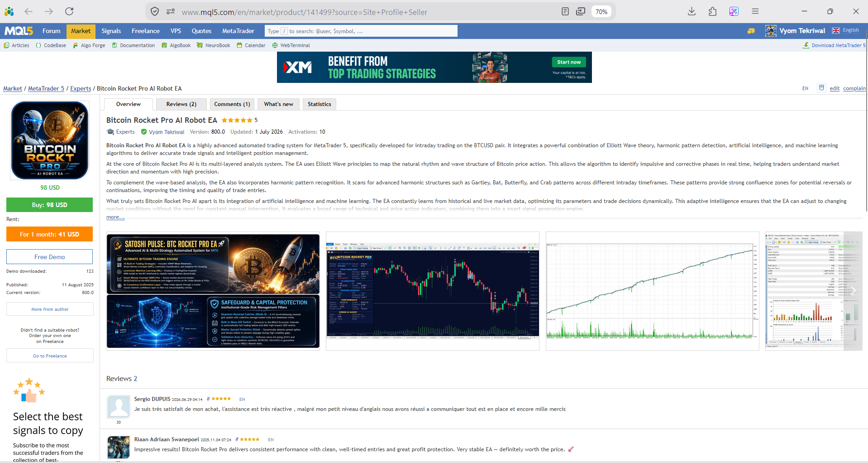Open the Signals menu item

point(111,31)
